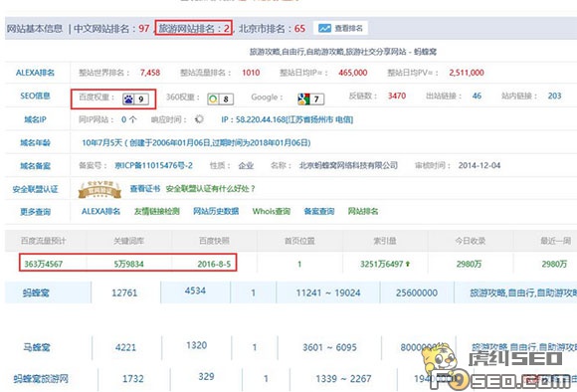Viewport: 577px width, 392px height.
Task: Click the security alliance certification badge
Action: (x=99, y=190)
